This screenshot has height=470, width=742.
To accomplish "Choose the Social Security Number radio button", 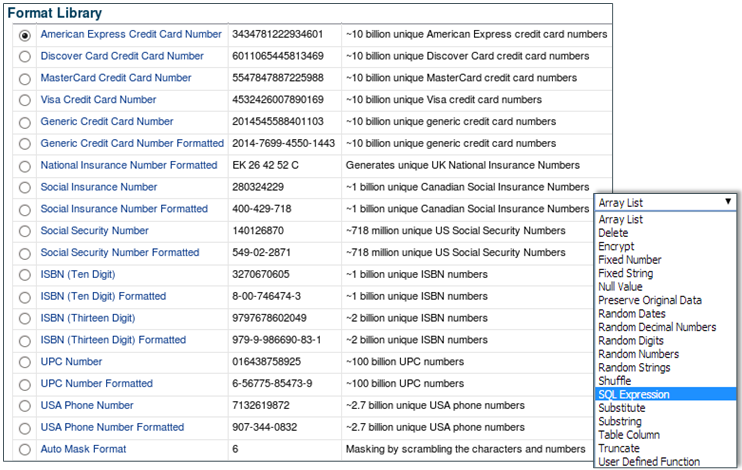I will coord(24,231).
